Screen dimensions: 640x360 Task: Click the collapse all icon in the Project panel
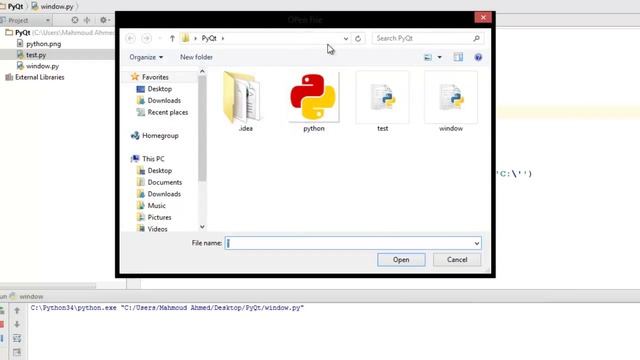tap(87, 20)
